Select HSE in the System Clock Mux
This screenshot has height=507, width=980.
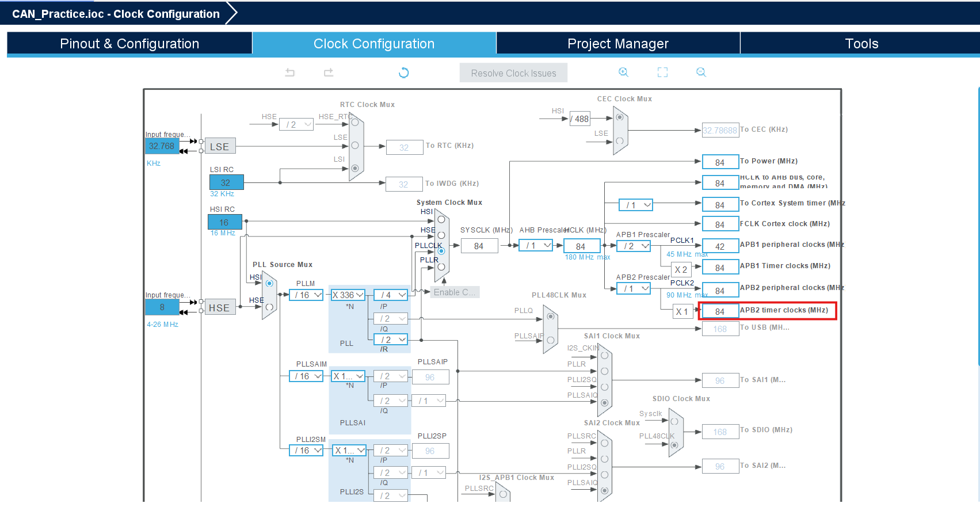441,235
